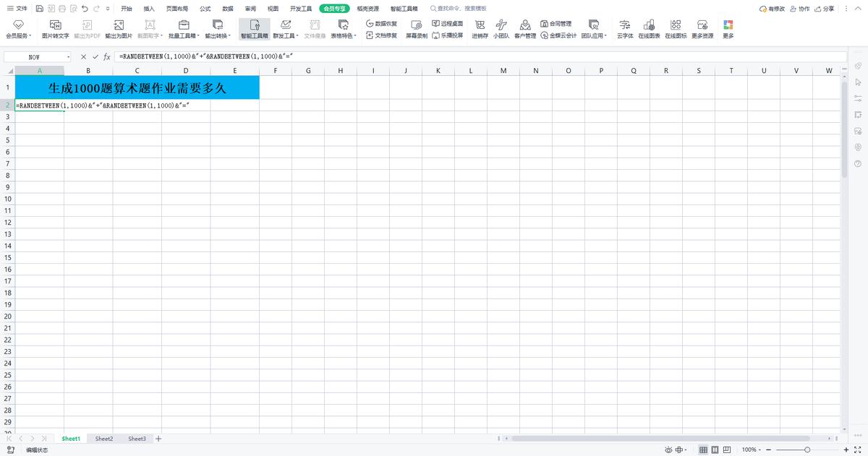Click 金蝶云会计 accounting tool
The image size is (868, 456).
558,35
